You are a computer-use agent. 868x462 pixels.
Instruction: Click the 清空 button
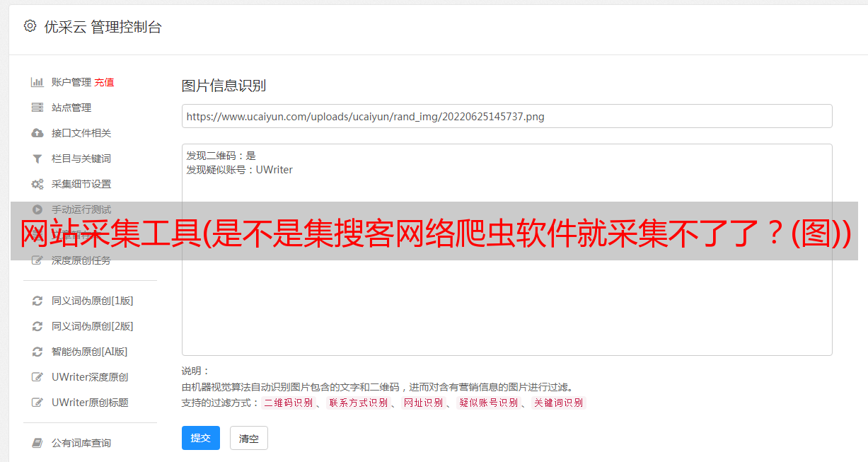click(x=249, y=438)
